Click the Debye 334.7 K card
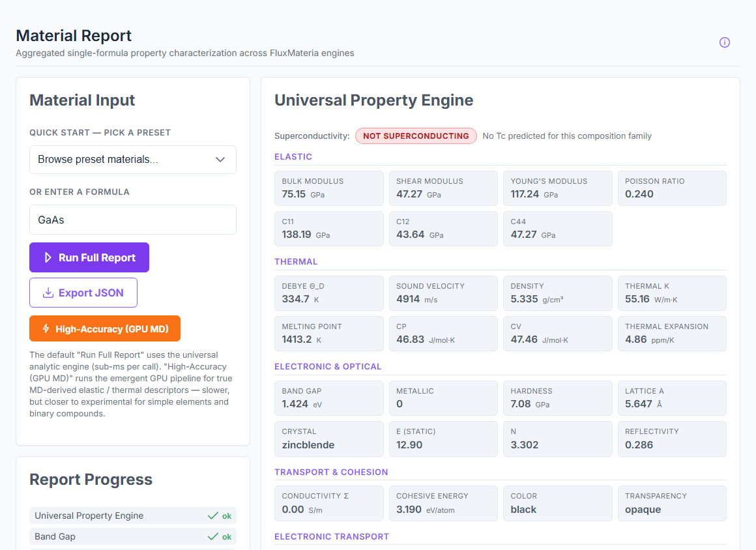756x550 pixels. click(329, 293)
